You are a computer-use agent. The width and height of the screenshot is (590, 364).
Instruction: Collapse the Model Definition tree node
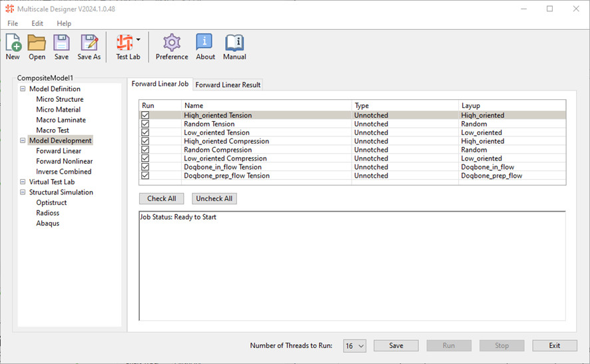(x=23, y=89)
